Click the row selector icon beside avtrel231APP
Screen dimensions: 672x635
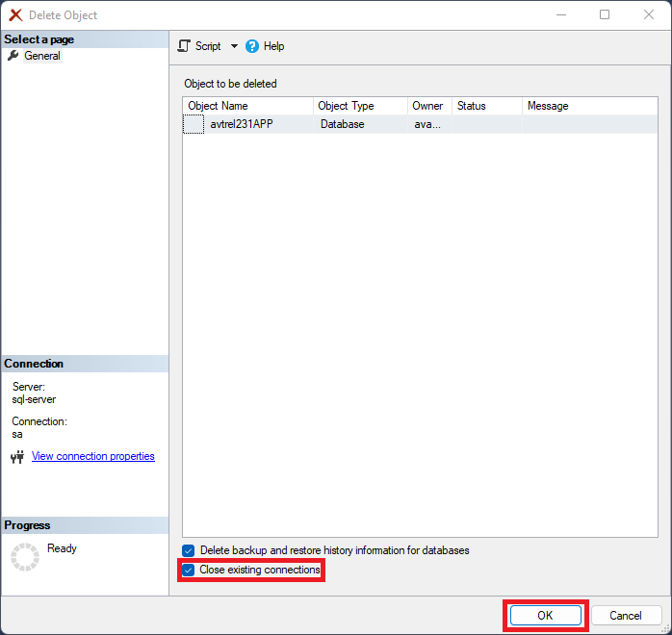pyautogui.click(x=194, y=124)
